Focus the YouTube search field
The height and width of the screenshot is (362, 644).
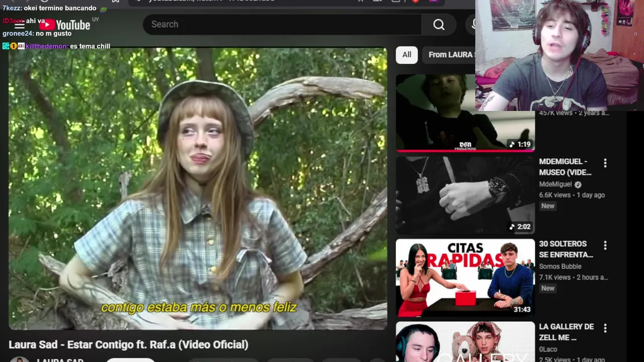click(x=282, y=25)
